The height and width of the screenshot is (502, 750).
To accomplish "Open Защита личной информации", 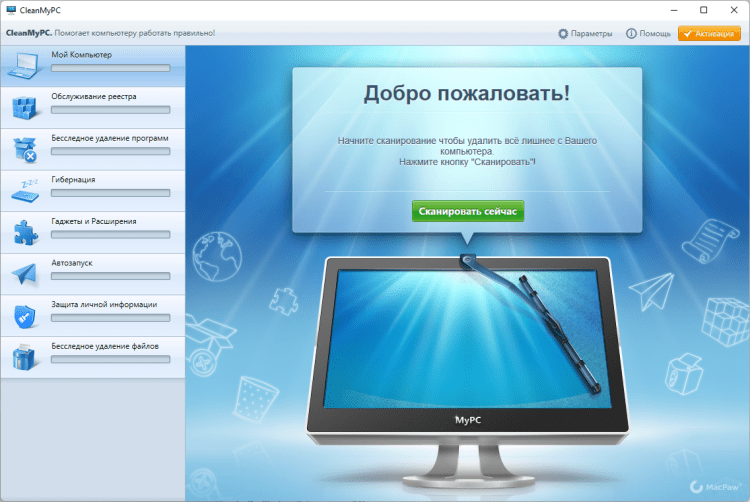I will [x=93, y=316].
